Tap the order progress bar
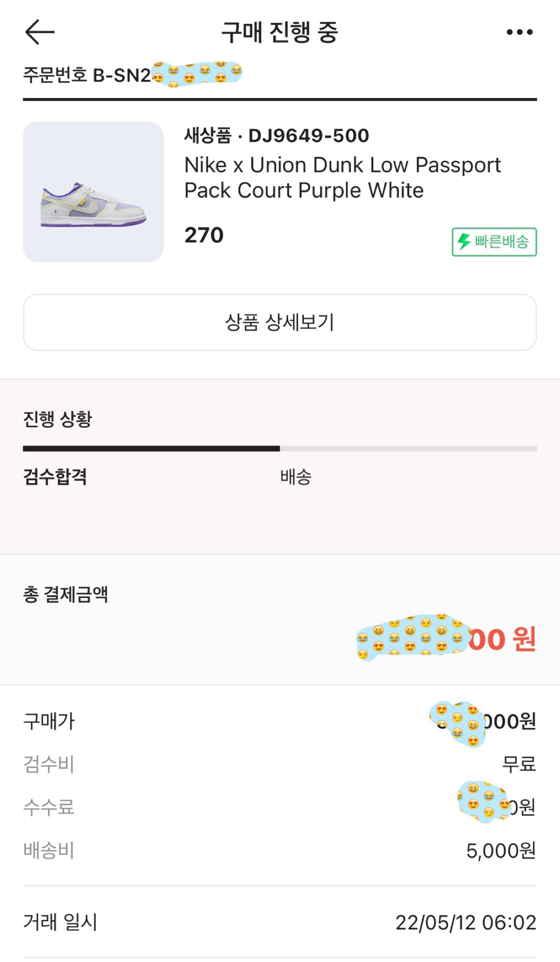 (x=280, y=449)
